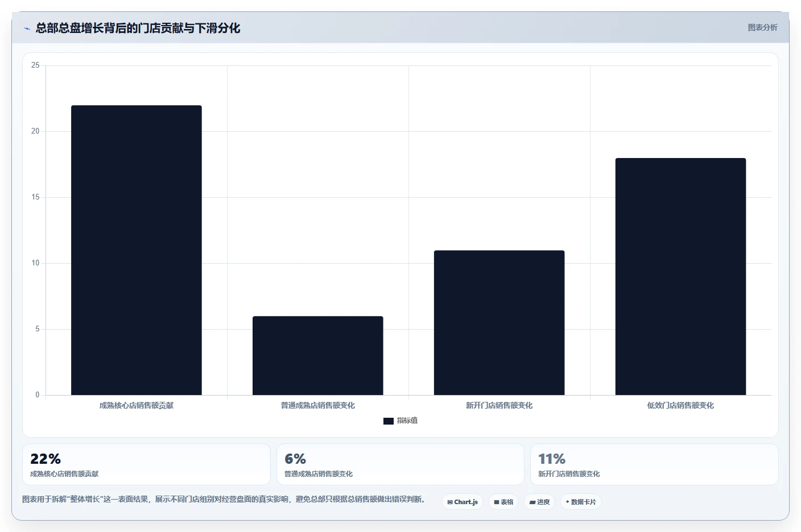Click the 普通成熟店销售额变化 bar

[318, 355]
